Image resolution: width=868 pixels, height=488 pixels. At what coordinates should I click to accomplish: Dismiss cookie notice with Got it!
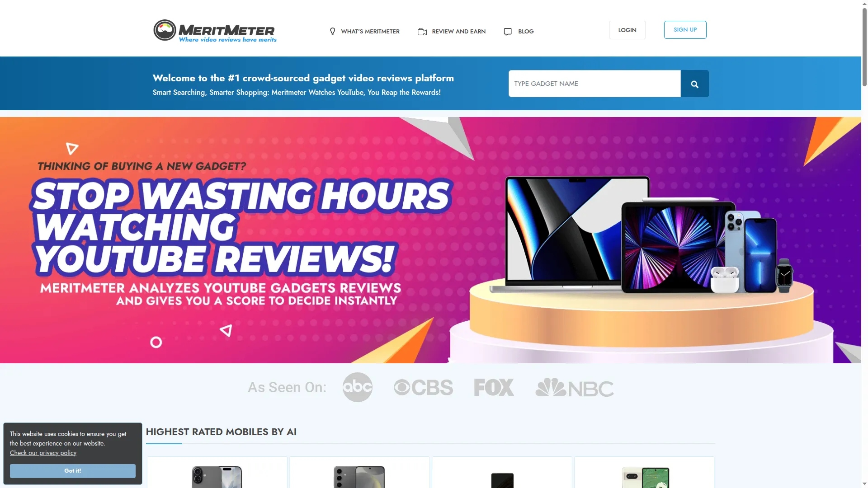point(73,471)
